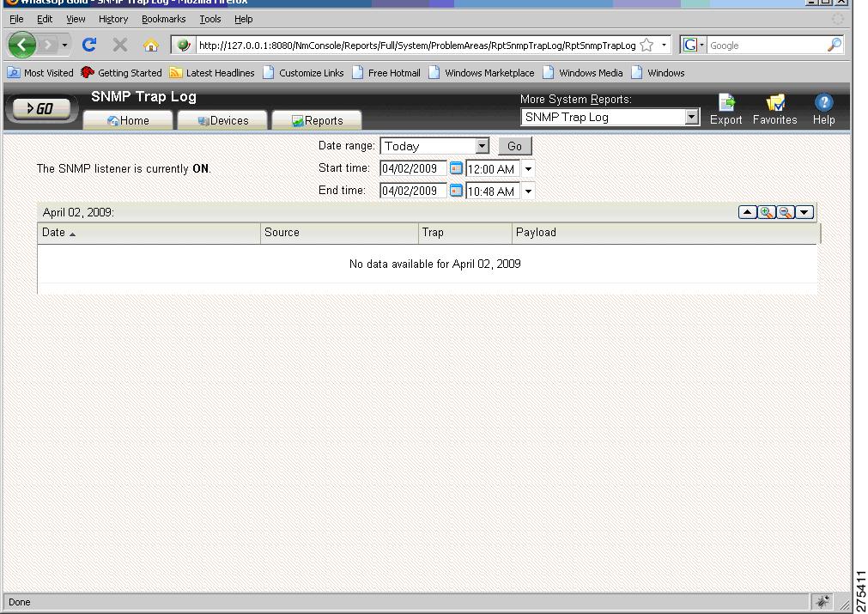Sort by the Payload column header
The height and width of the screenshot is (614, 868).
click(x=666, y=233)
